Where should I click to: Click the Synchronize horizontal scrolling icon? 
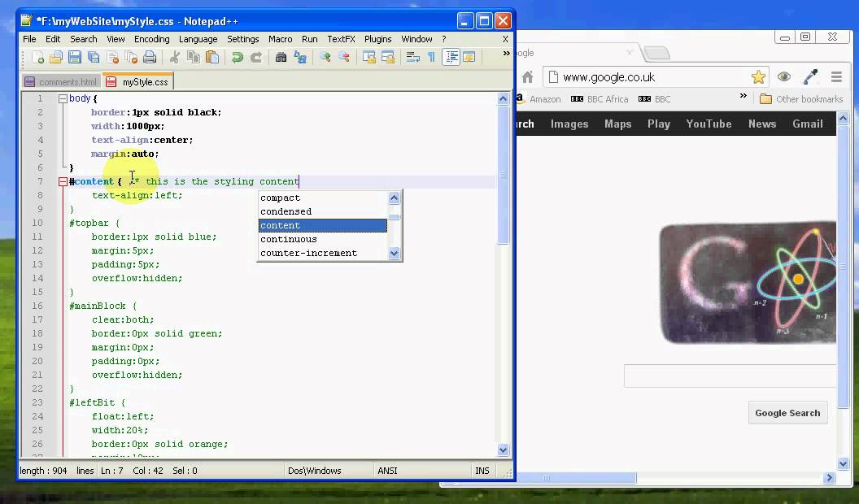point(388,58)
